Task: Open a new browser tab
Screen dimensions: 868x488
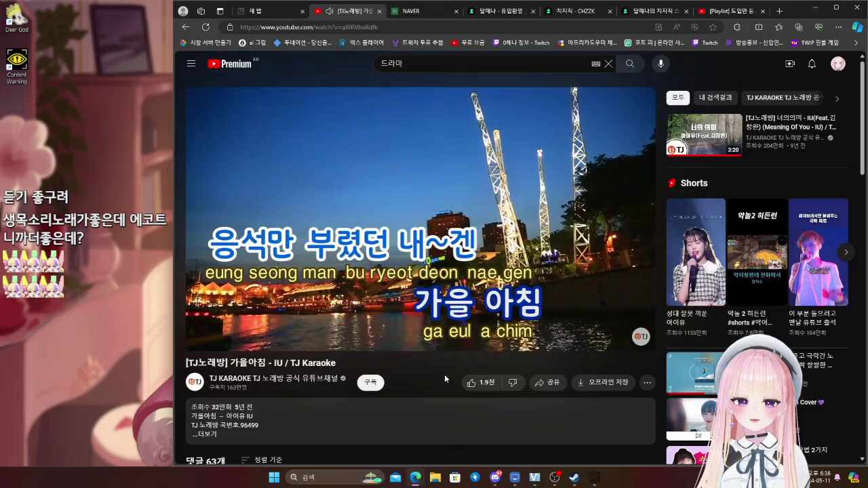Action: click(779, 11)
